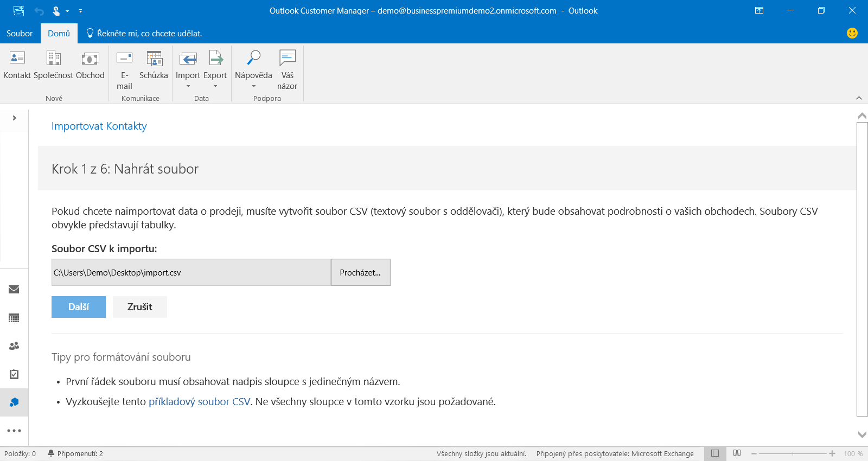The height and width of the screenshot is (461, 868).
Task: Click the CSV file path field
Action: (x=191, y=272)
